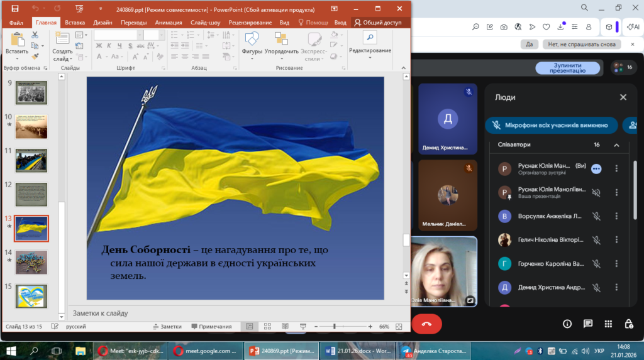The image size is (644, 360).
Task: Close the Люди panel with the X
Action: (623, 97)
